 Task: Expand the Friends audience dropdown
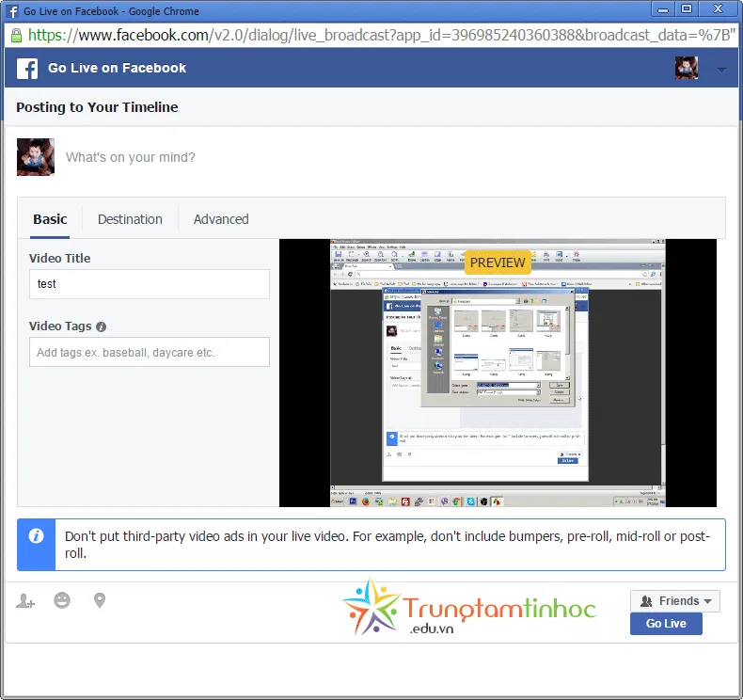tap(674, 601)
